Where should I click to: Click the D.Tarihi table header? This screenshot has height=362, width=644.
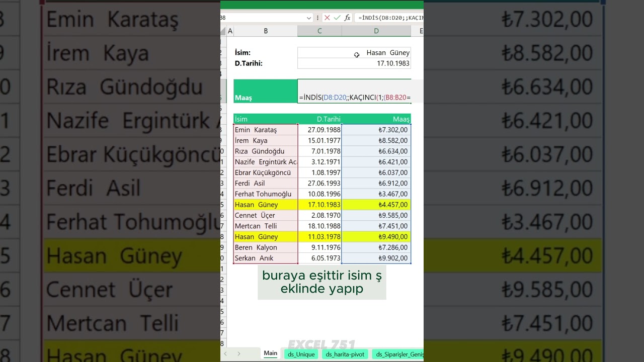point(319,119)
